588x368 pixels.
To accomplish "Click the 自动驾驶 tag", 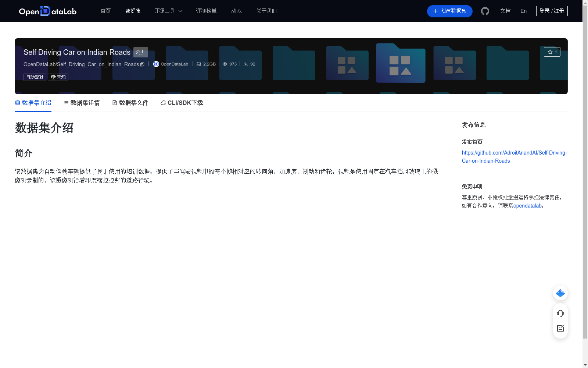I will click(x=35, y=77).
